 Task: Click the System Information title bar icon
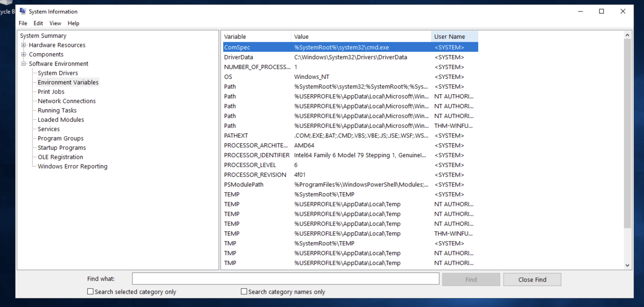(x=23, y=11)
